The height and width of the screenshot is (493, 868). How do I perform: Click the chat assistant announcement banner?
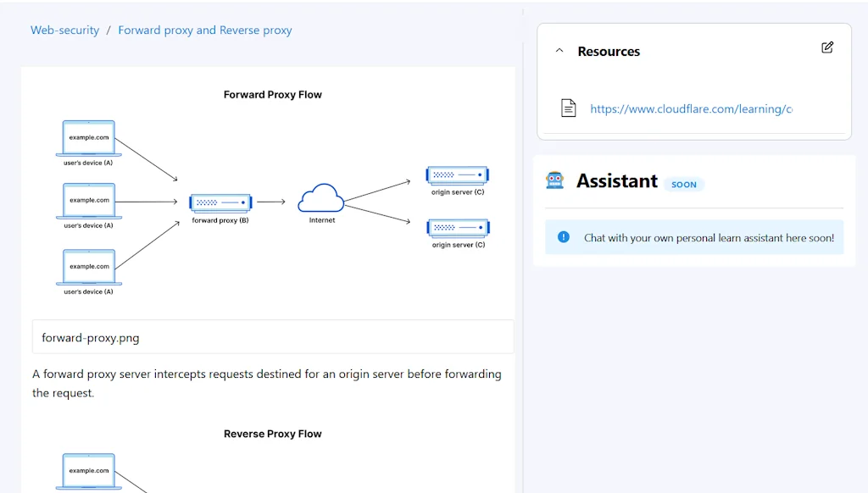tap(694, 237)
